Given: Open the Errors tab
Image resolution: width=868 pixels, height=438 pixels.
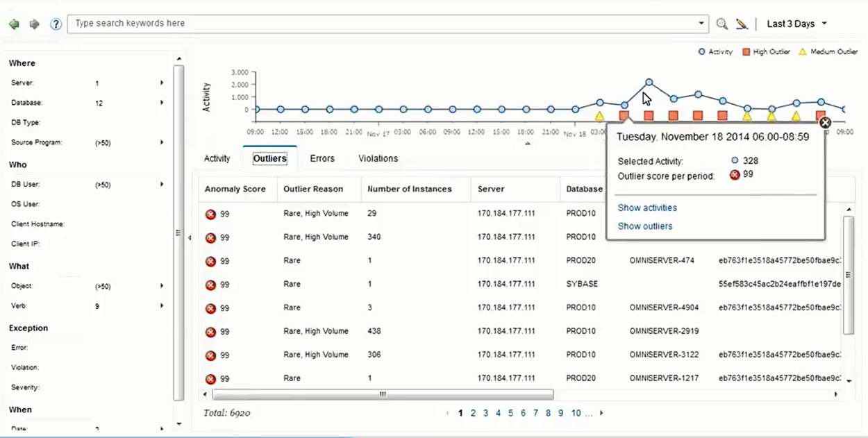Looking at the screenshot, I should (322, 158).
